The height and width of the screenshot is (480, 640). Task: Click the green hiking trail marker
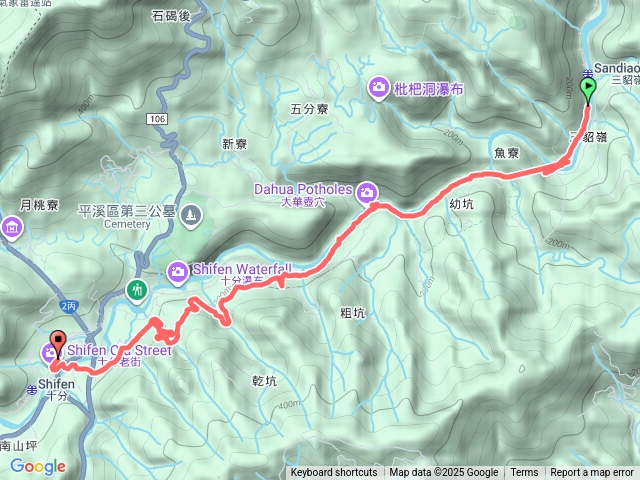[x=137, y=291]
